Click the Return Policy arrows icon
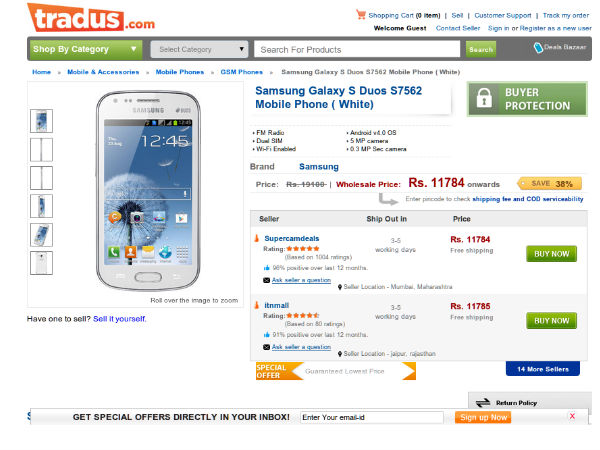600x450 pixels. tap(483, 402)
